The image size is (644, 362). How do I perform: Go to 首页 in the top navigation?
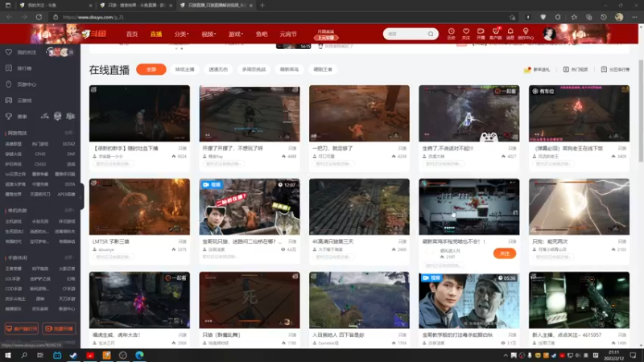coord(132,34)
